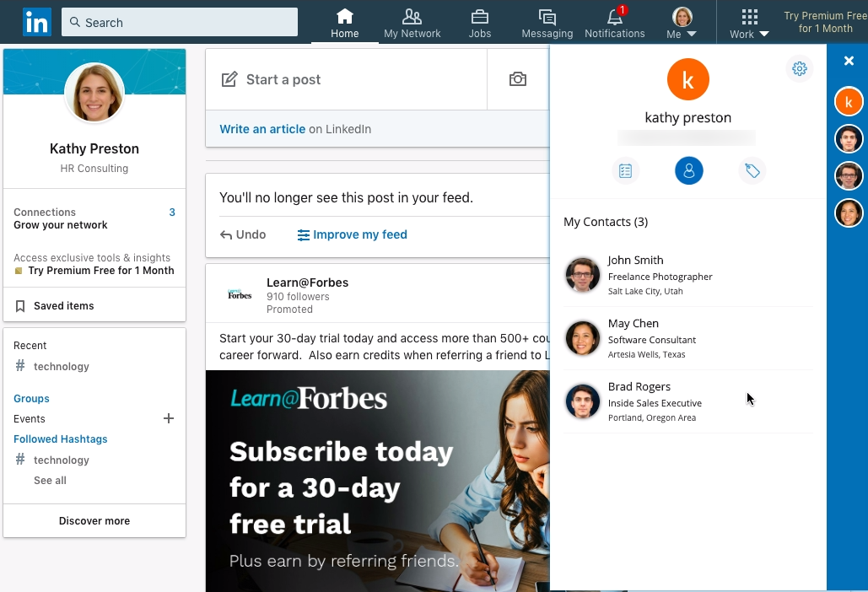Open the Write an article link
The width and height of the screenshot is (868, 592).
click(x=261, y=128)
